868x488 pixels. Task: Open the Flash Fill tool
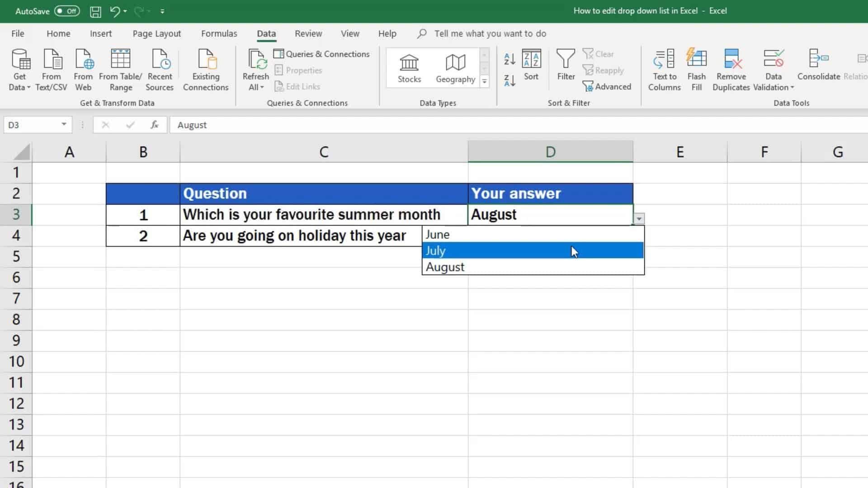pos(696,70)
